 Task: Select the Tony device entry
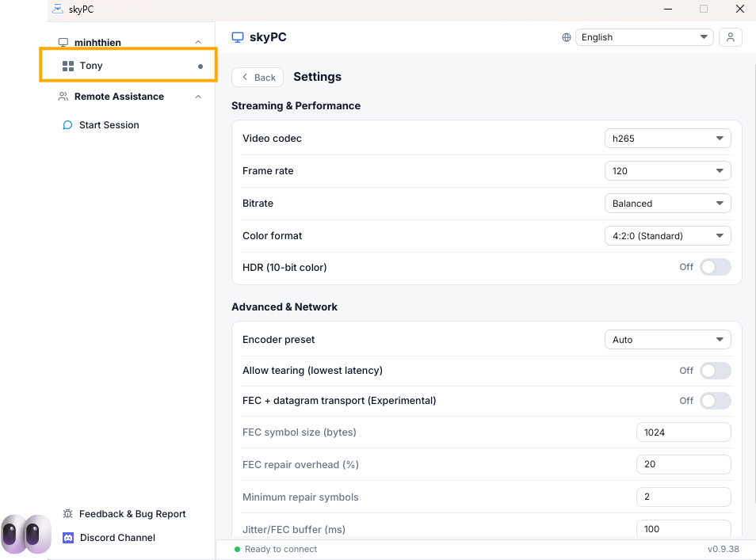(128, 66)
